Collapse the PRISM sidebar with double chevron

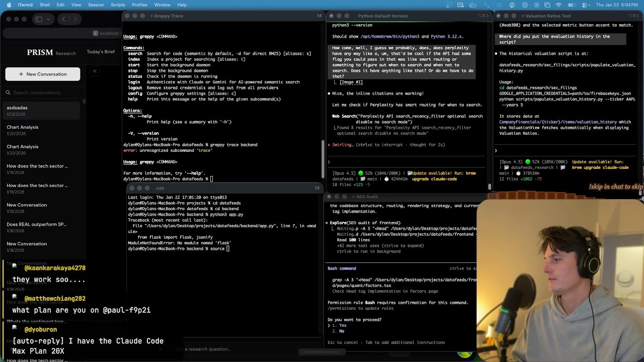(94, 71)
